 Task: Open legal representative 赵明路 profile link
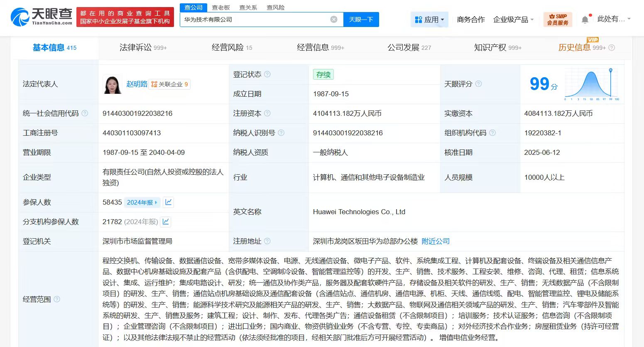137,84
